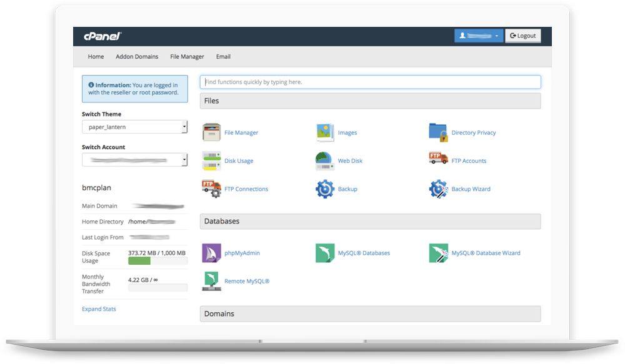Click the MySQL® Databases text link

[x=364, y=253]
